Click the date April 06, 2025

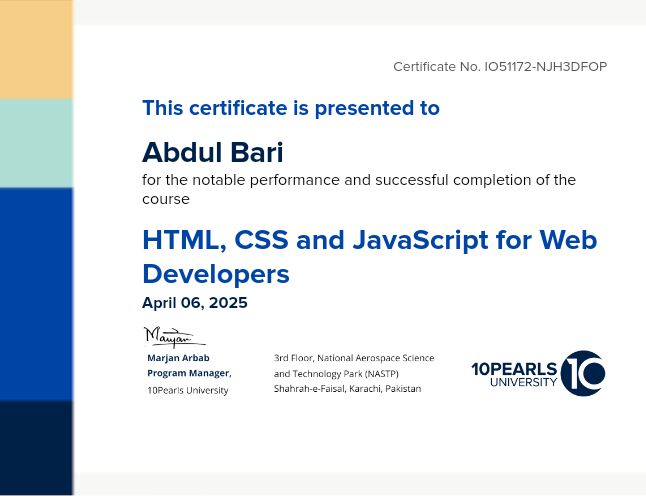pyautogui.click(x=194, y=303)
